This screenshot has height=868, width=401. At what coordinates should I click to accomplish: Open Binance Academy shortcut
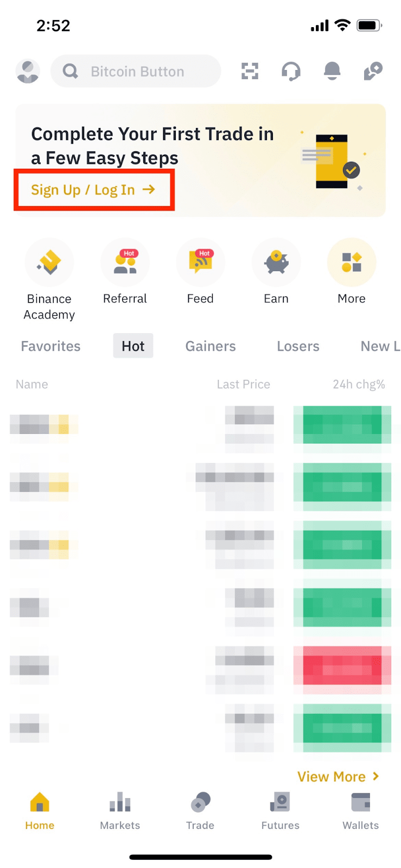(x=49, y=263)
